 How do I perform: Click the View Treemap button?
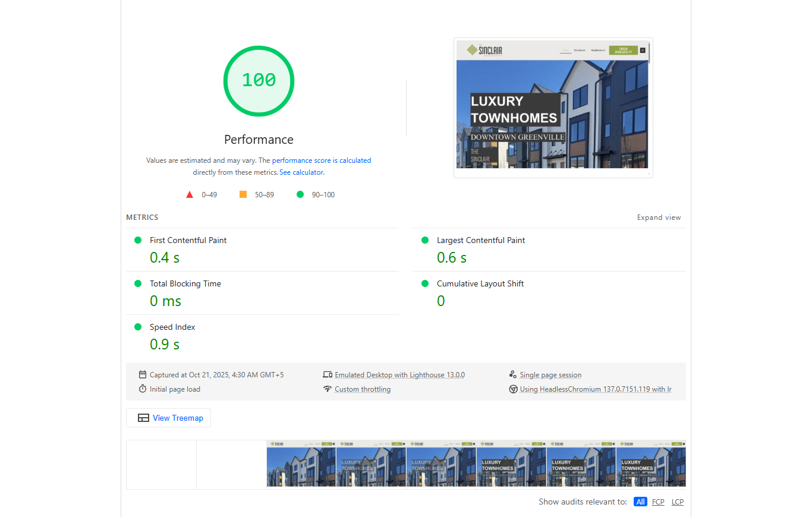[x=168, y=418]
